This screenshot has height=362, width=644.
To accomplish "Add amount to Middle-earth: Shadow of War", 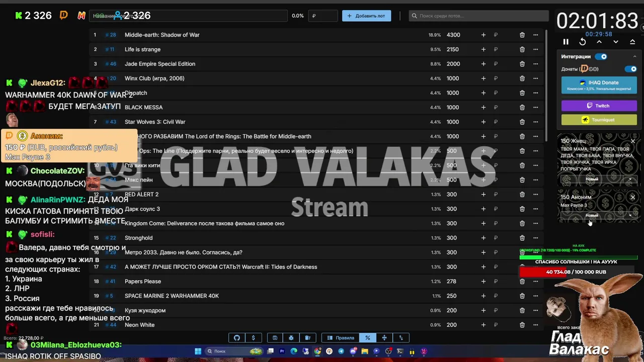I will click(484, 35).
